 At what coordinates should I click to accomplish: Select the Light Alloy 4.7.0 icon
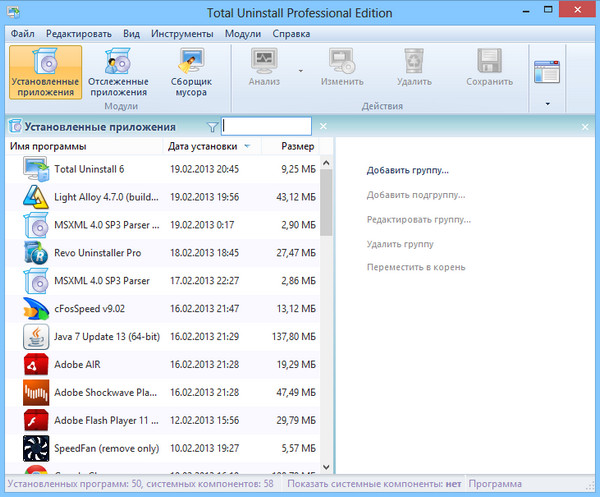tap(36, 197)
